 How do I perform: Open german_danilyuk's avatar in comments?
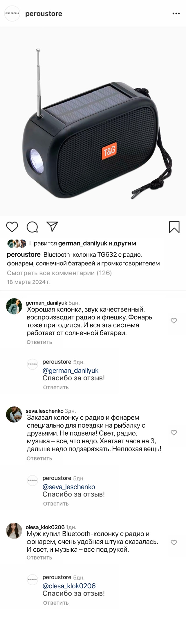pyautogui.click(x=14, y=306)
